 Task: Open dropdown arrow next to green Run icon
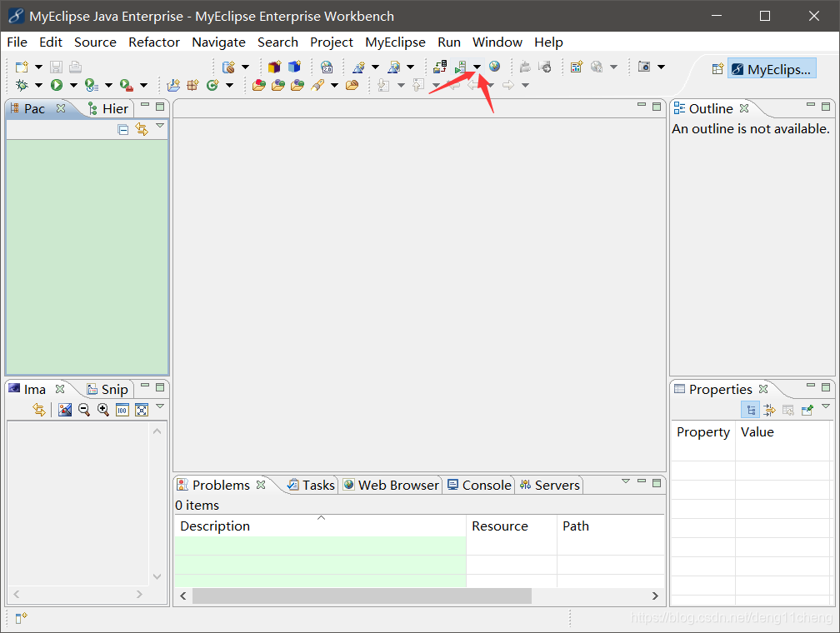pyautogui.click(x=73, y=85)
